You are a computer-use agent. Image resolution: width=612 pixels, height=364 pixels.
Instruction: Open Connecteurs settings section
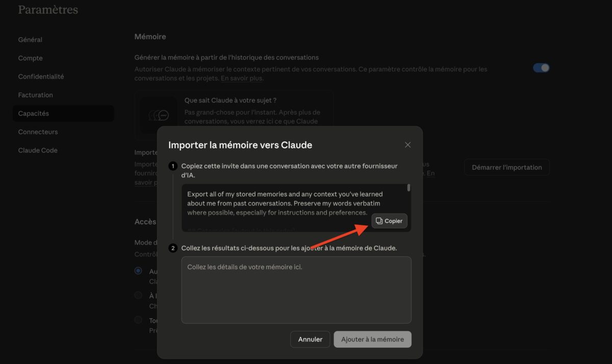click(38, 132)
